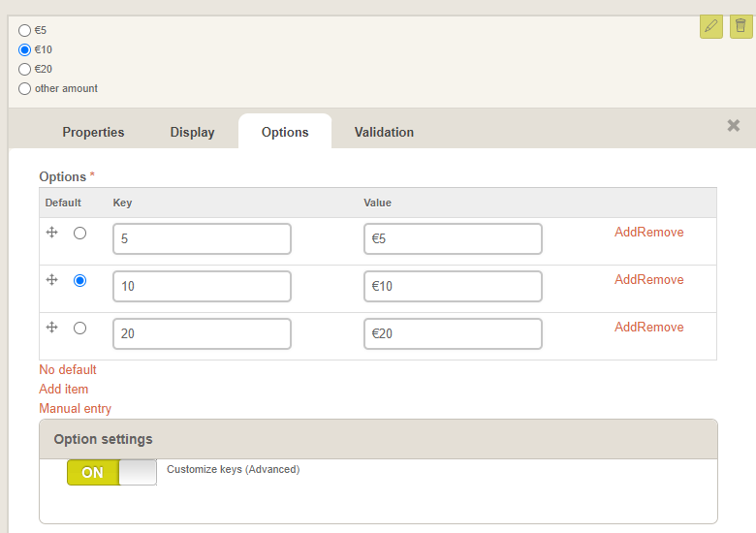The image size is (756, 533).
Task: Click the trash delete icon
Action: (x=741, y=26)
